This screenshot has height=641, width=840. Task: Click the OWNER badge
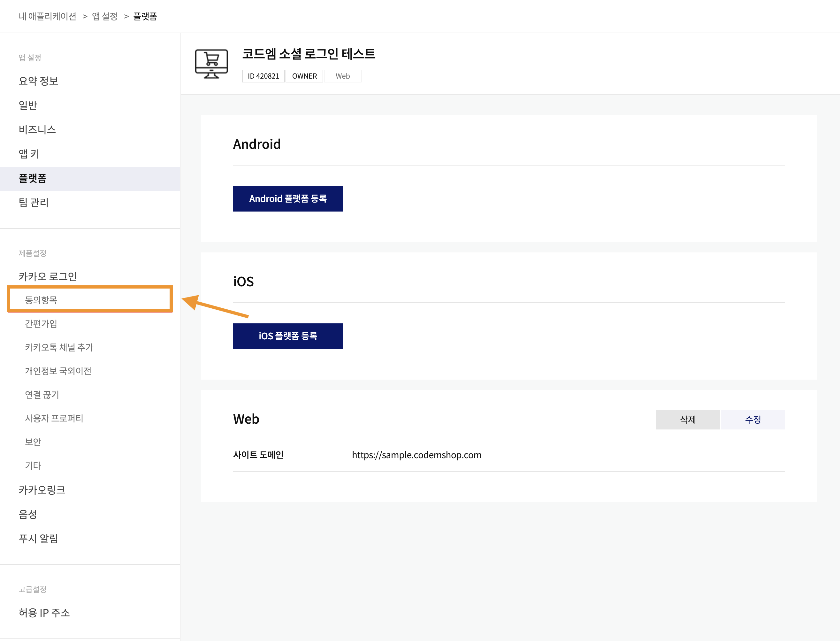304,76
